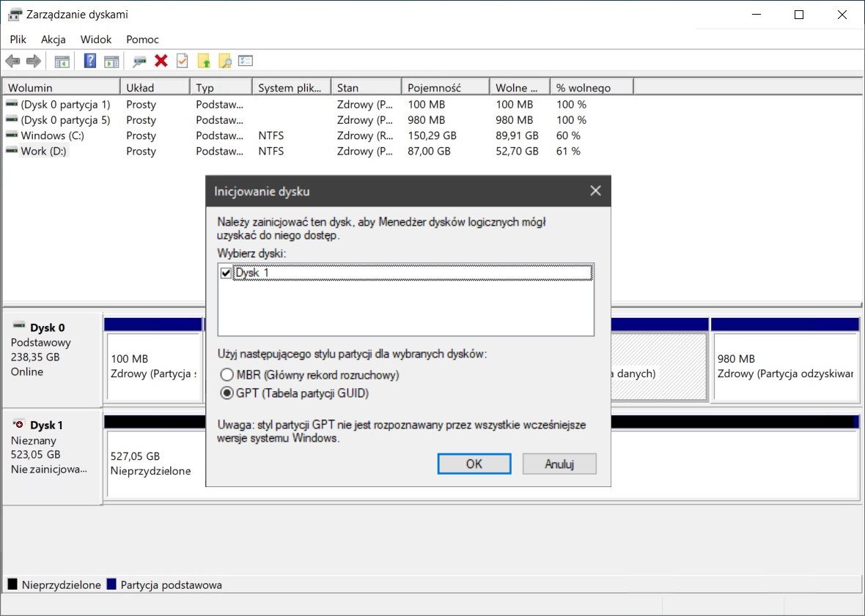Close the Inicjowanie dysku dialog

pos(595,191)
